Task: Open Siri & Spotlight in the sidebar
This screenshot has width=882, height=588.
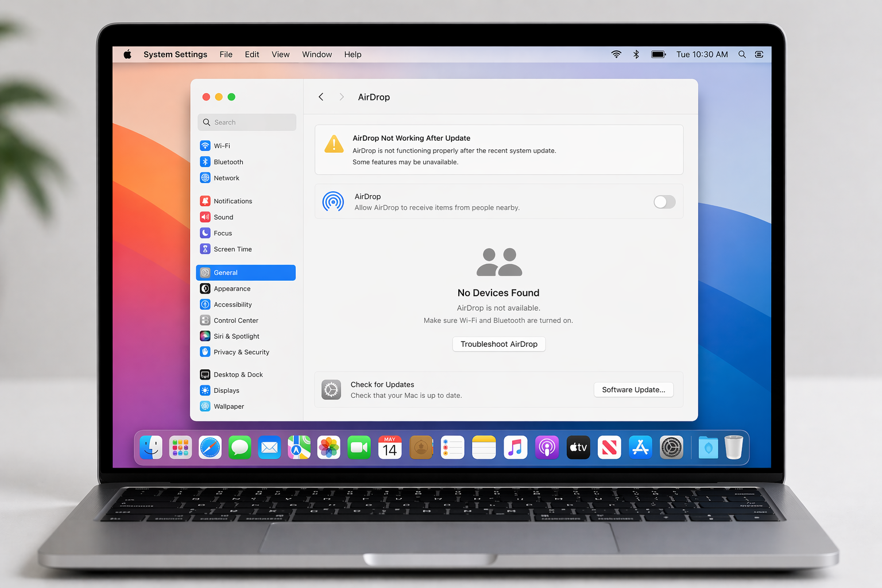Action: [x=246, y=336]
